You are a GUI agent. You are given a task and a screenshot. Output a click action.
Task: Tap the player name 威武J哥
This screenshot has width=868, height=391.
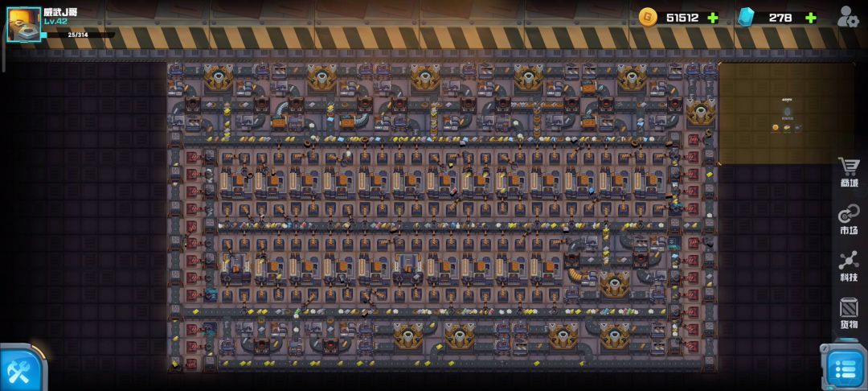pyautogui.click(x=61, y=11)
